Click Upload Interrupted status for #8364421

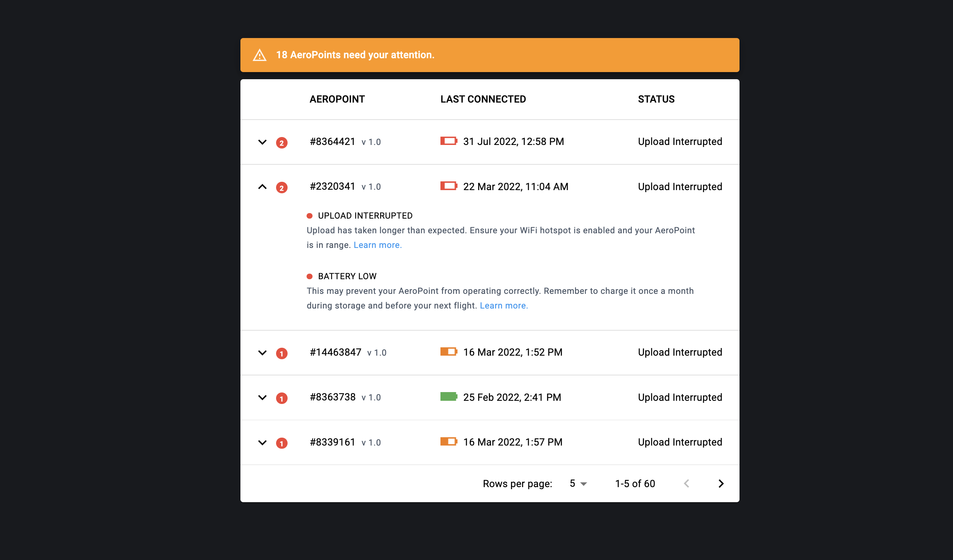(x=680, y=142)
